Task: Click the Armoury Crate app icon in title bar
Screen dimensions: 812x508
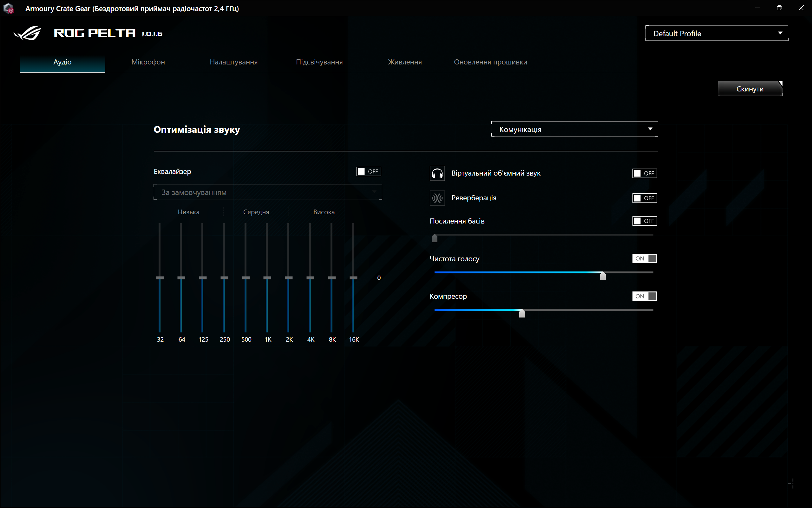Action: point(9,8)
